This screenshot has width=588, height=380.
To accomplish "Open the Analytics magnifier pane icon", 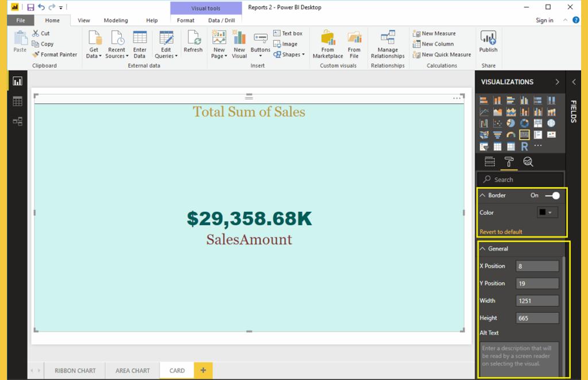I will 528,162.
